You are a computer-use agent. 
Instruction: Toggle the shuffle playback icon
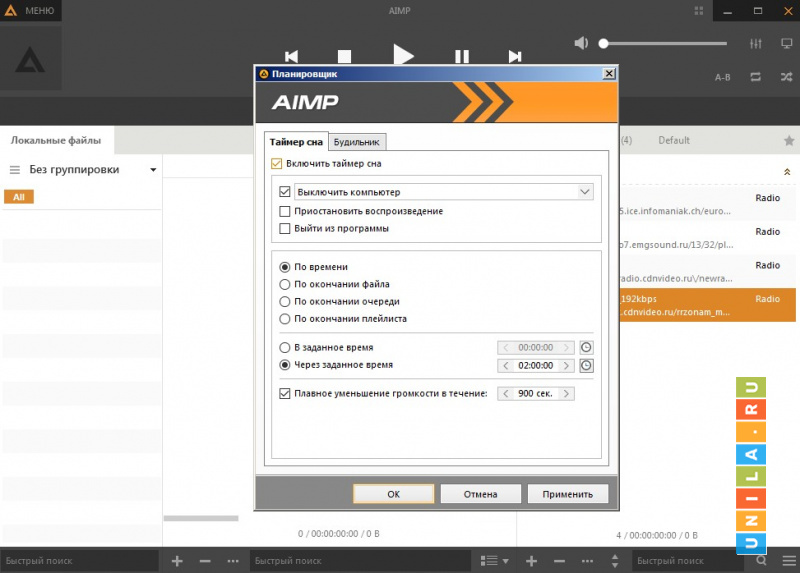(x=787, y=77)
